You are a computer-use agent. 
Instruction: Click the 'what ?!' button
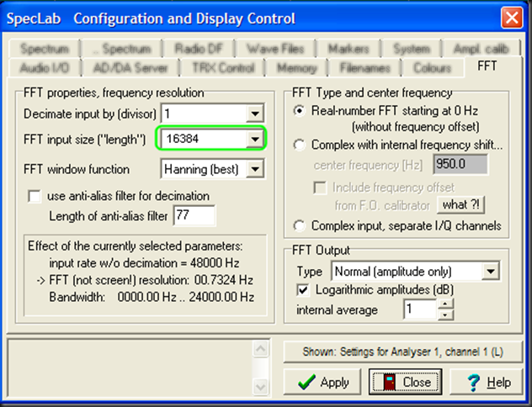(x=460, y=204)
